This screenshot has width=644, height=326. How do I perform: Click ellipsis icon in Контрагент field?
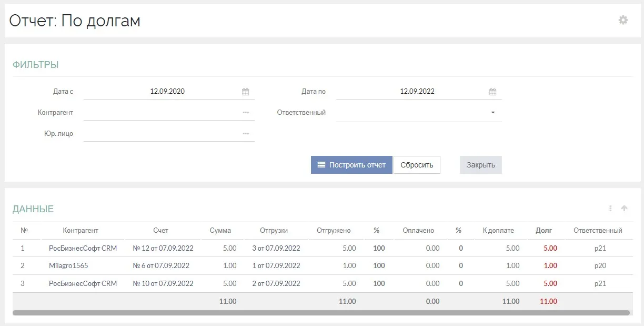coord(246,113)
